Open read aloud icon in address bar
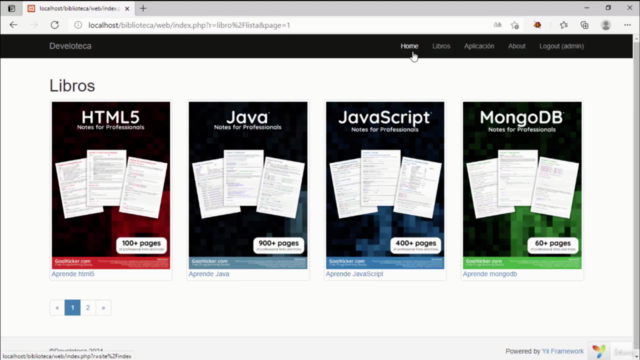Viewport: 640px width, 360px height. point(498,25)
